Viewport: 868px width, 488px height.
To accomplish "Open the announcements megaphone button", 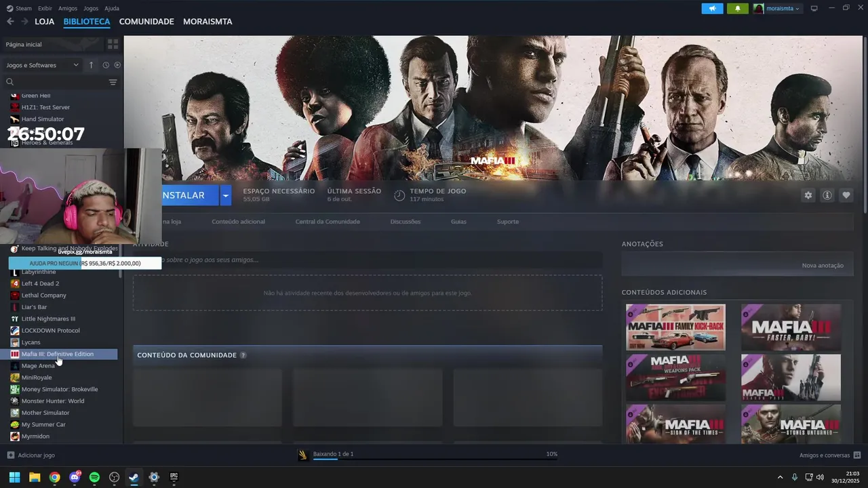I will point(712,9).
